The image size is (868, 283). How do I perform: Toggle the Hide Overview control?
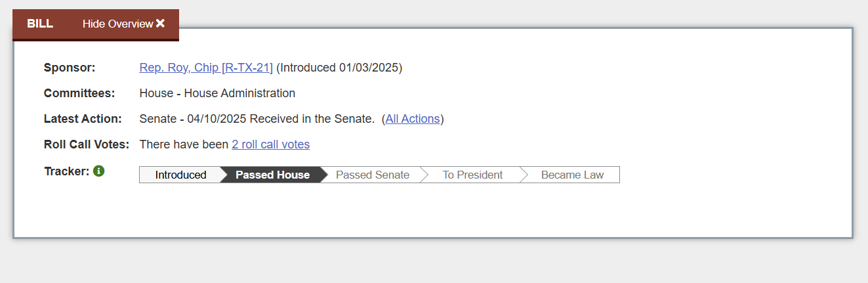[x=118, y=24]
